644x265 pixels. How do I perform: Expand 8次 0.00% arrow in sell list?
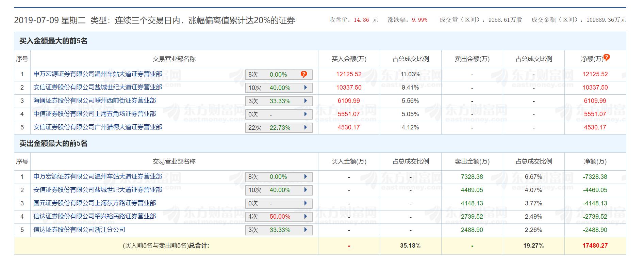click(306, 176)
